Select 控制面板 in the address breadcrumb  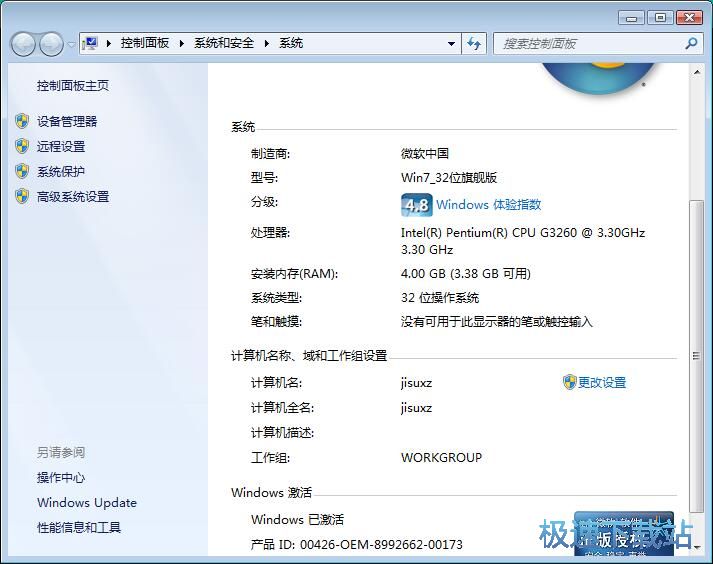(x=145, y=43)
